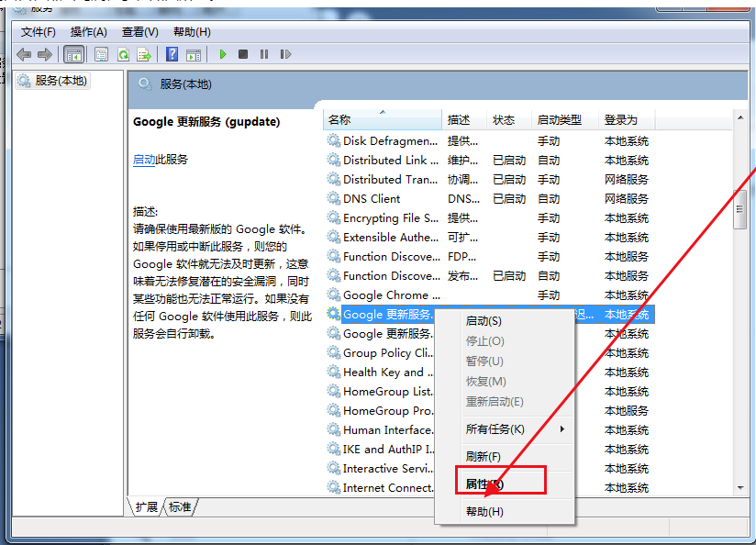Click the scrollbar up arrow
The height and width of the screenshot is (545, 756).
pos(740,117)
